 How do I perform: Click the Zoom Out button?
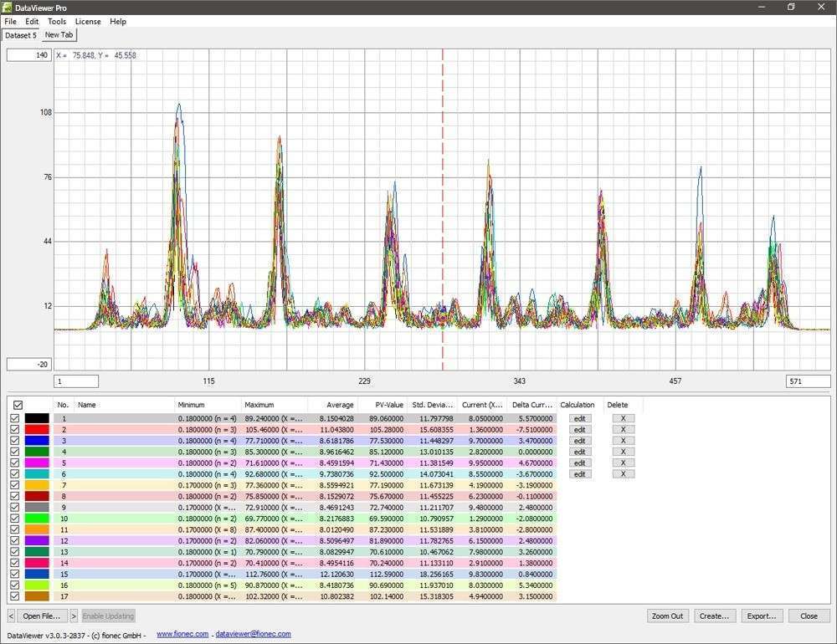coord(667,616)
